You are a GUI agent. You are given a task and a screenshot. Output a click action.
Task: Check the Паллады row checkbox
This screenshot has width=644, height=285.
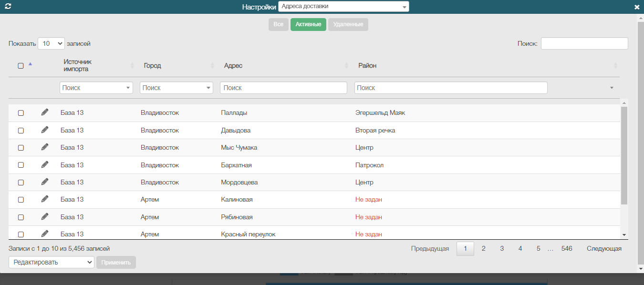coord(21,113)
